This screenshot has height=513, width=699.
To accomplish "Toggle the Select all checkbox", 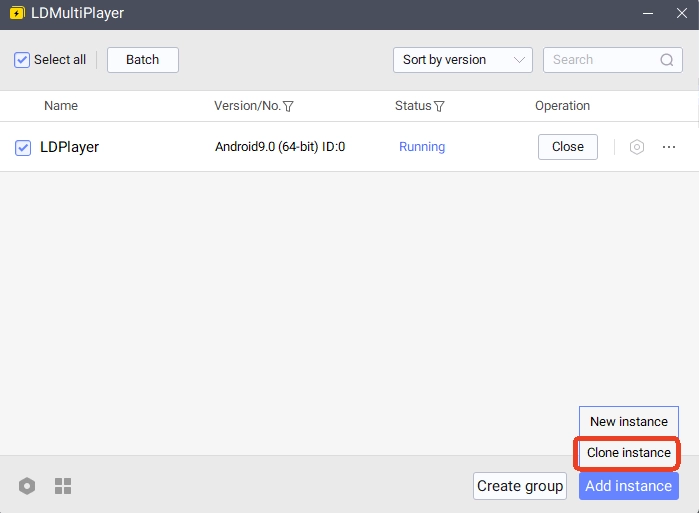I will click(x=22, y=60).
